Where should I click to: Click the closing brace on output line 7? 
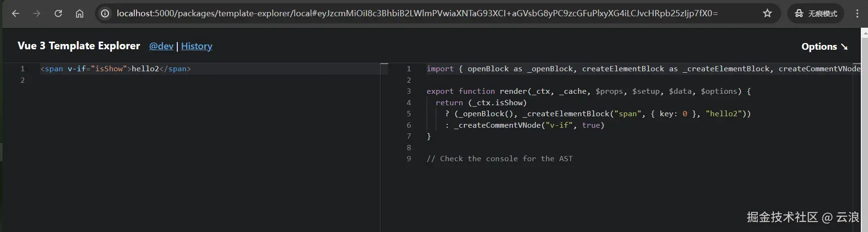click(428, 136)
